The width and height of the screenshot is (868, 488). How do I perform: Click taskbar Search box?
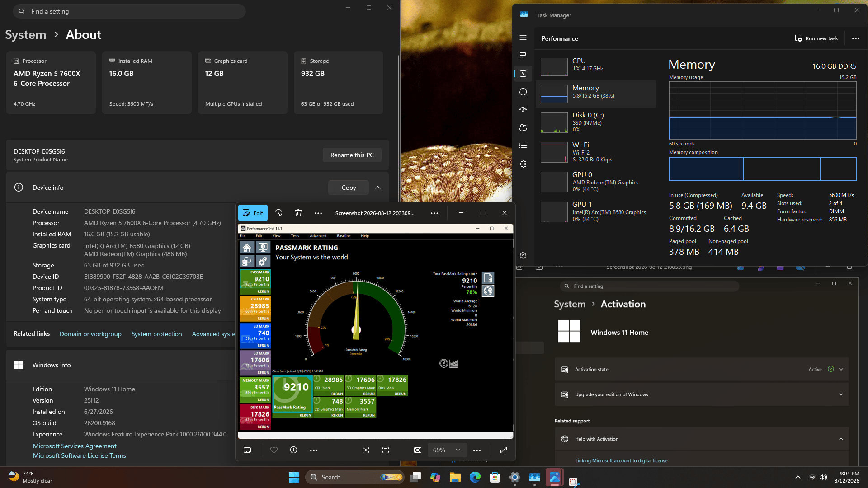[x=355, y=477]
